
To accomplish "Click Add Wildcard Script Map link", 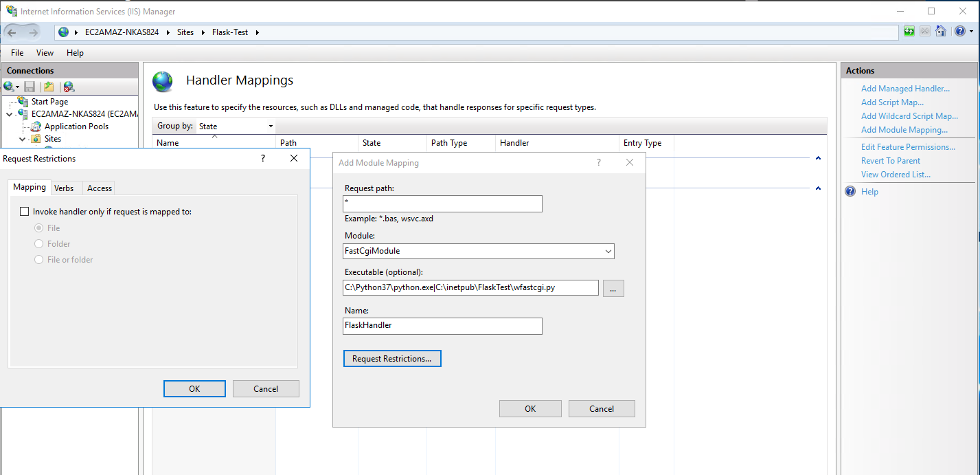I will point(909,116).
